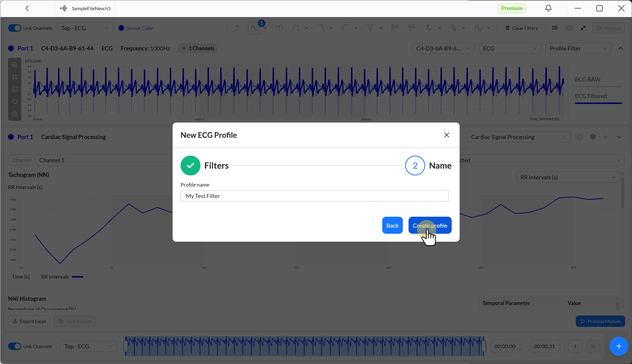Click the Process Module button
632x364 pixels.
pyautogui.click(x=600, y=321)
